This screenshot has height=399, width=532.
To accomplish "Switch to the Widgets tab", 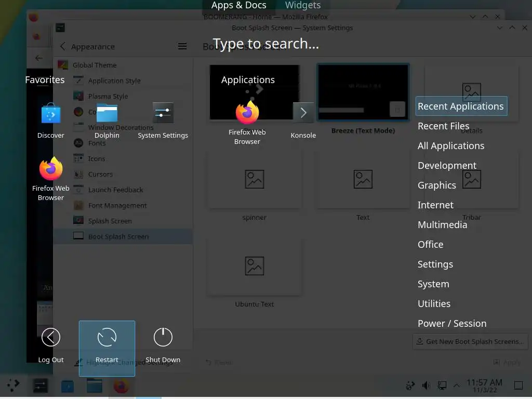I will (303, 5).
